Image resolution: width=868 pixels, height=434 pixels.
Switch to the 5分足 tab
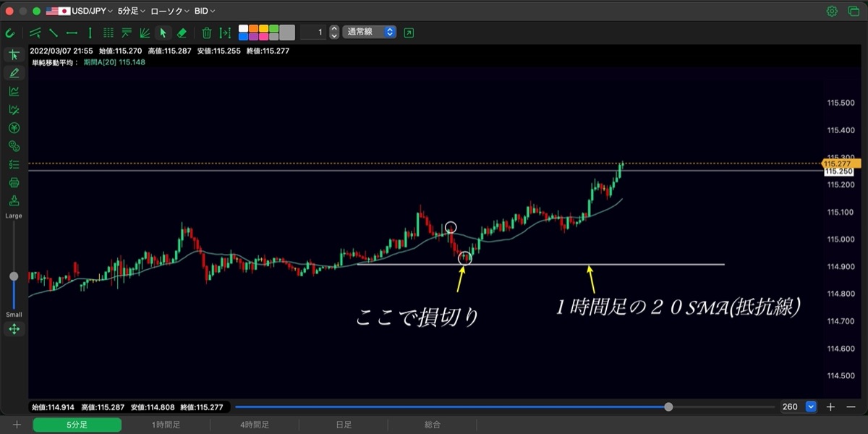click(77, 425)
